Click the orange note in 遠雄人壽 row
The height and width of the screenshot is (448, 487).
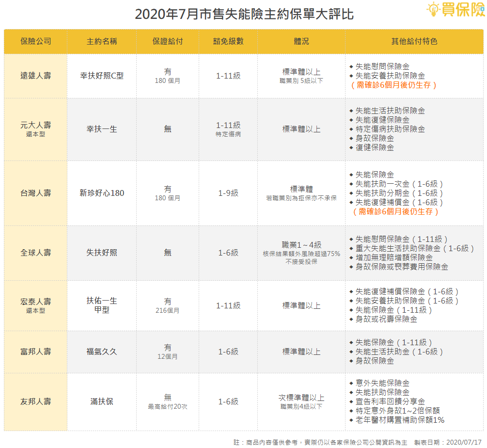click(393, 85)
